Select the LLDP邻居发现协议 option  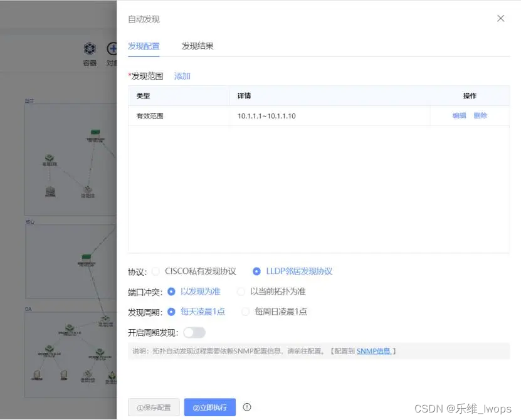[256, 271]
